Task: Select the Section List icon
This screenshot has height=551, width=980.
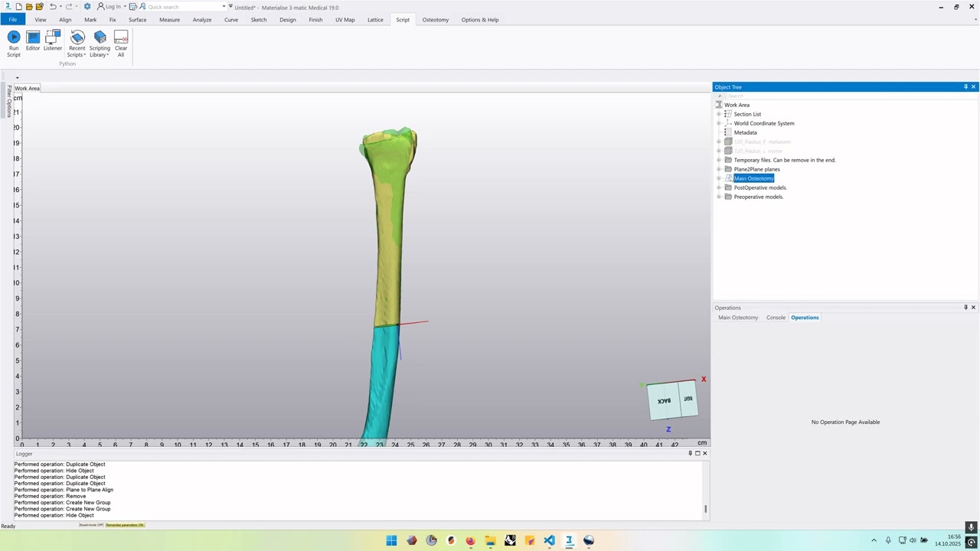Action: 728,114
